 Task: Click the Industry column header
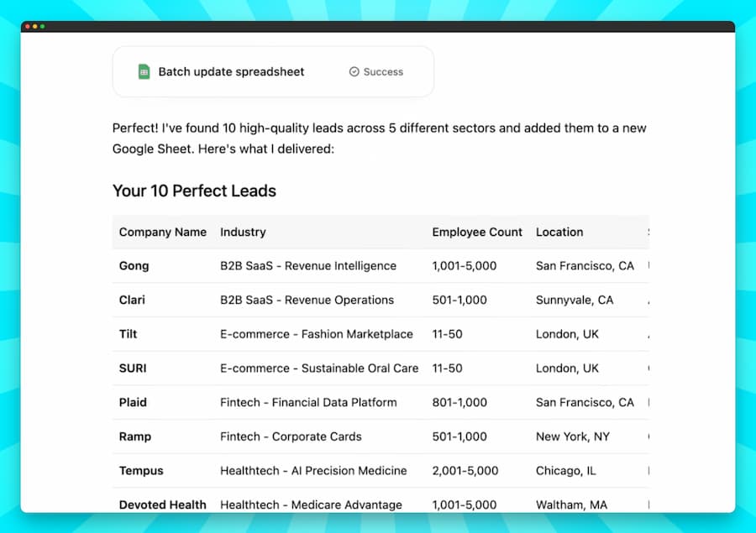pos(243,232)
